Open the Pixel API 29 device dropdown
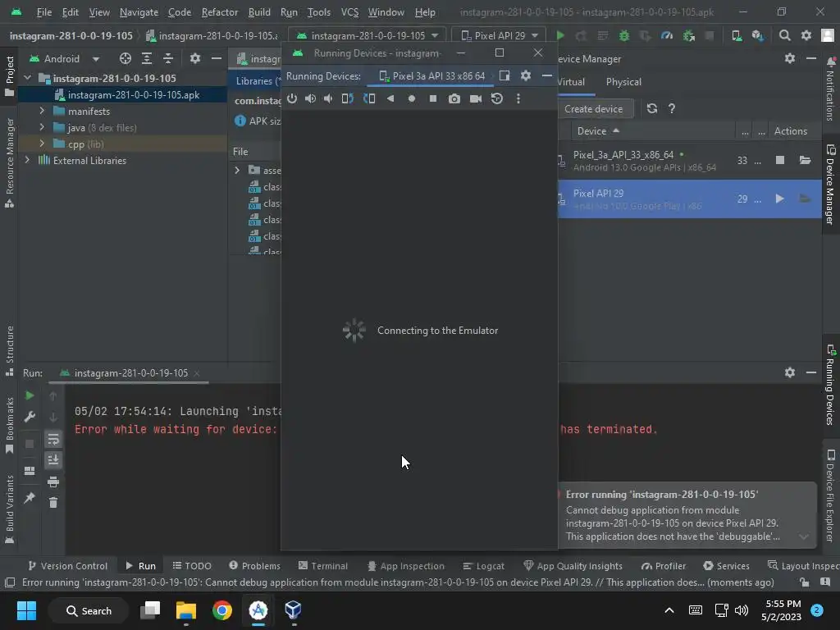 point(500,35)
